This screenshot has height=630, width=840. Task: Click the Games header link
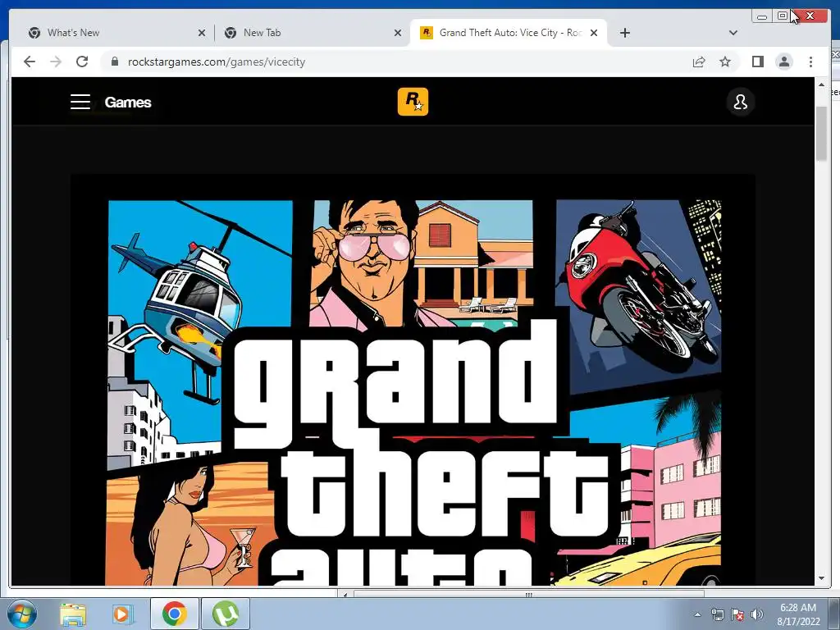[x=127, y=103]
